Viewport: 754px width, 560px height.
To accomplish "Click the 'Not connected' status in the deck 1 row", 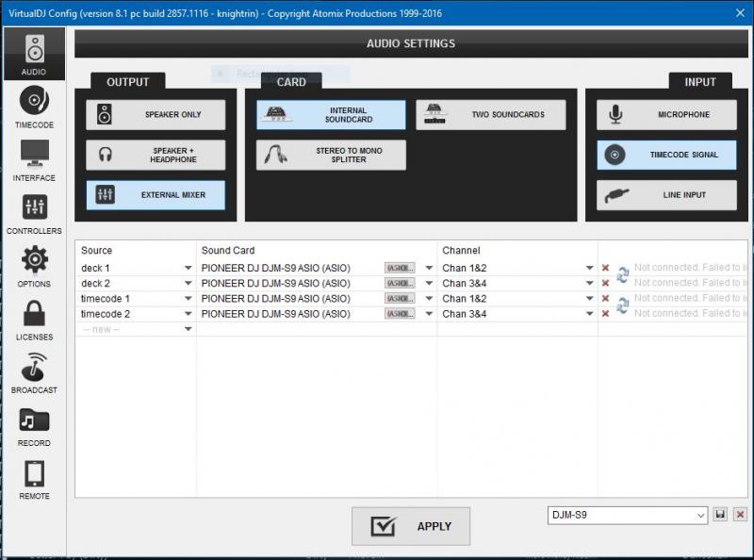I will 691,267.
